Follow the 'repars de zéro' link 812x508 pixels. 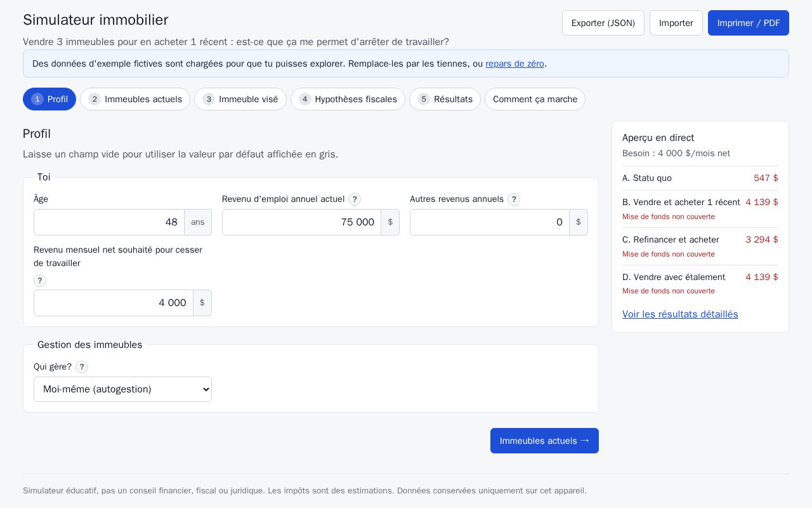click(515, 63)
